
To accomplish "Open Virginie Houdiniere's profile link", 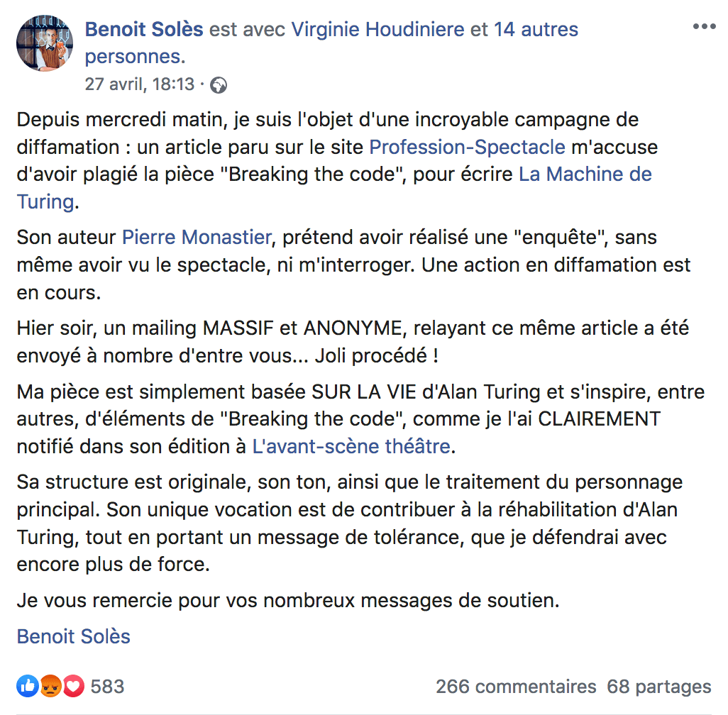I will [x=377, y=30].
